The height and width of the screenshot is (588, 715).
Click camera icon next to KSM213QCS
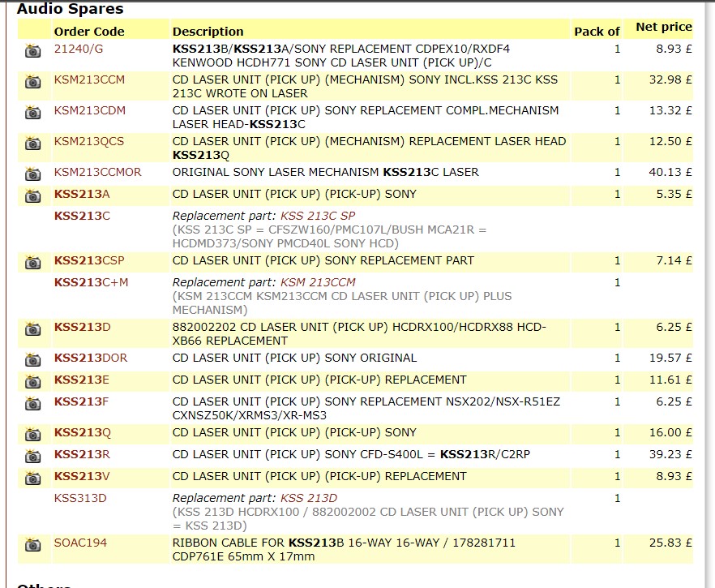pos(32,144)
